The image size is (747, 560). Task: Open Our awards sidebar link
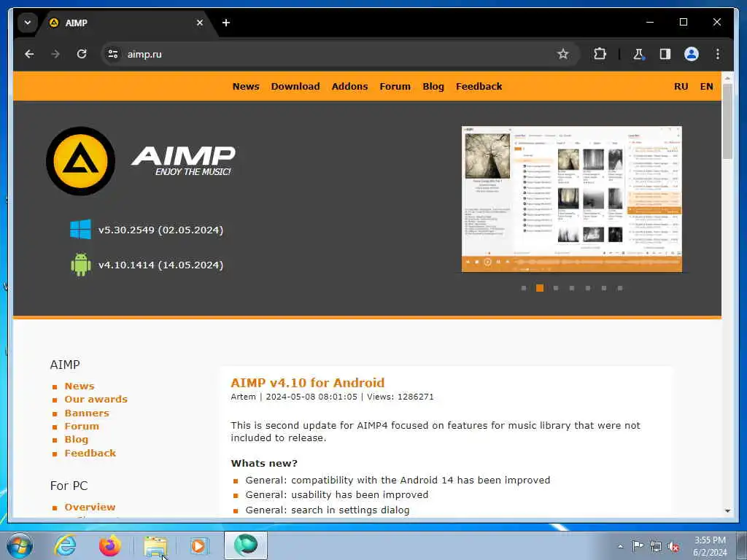[96, 399]
